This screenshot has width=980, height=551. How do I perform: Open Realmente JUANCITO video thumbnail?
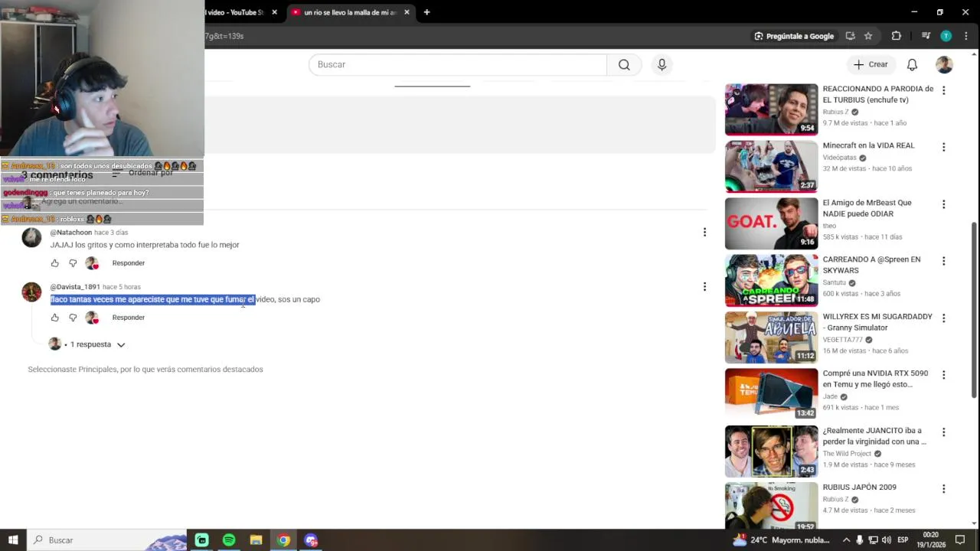[x=771, y=452]
